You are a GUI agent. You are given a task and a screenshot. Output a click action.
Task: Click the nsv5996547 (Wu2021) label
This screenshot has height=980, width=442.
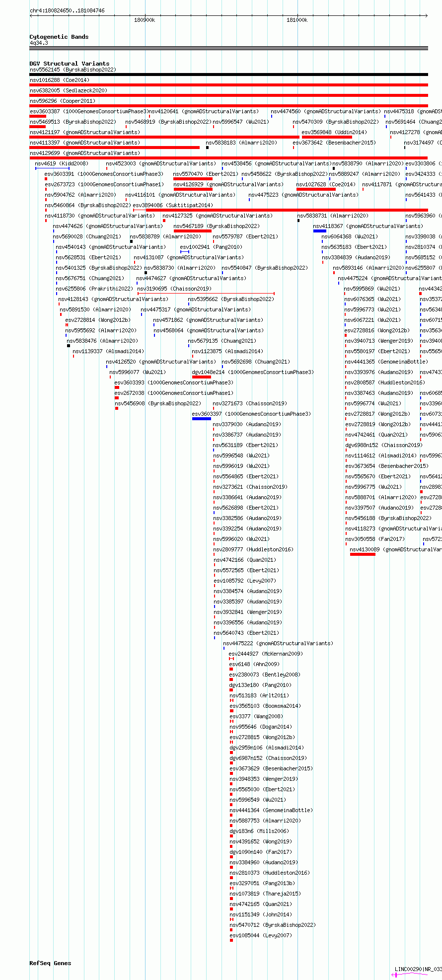[x=241, y=122]
